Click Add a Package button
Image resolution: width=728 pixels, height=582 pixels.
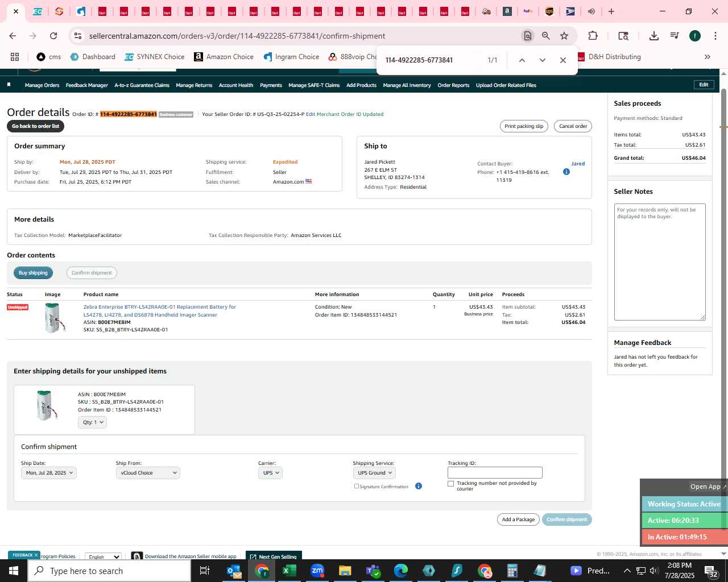[x=518, y=519]
